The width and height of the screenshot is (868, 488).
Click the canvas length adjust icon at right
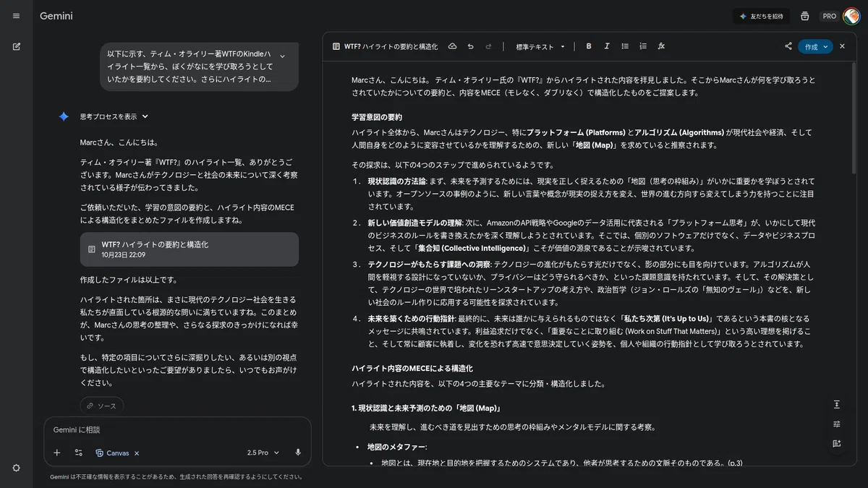click(837, 404)
